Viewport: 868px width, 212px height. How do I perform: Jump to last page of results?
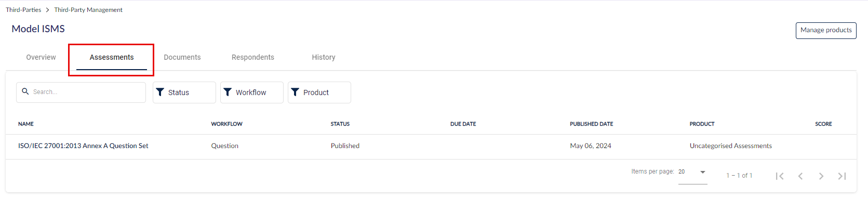point(842,176)
